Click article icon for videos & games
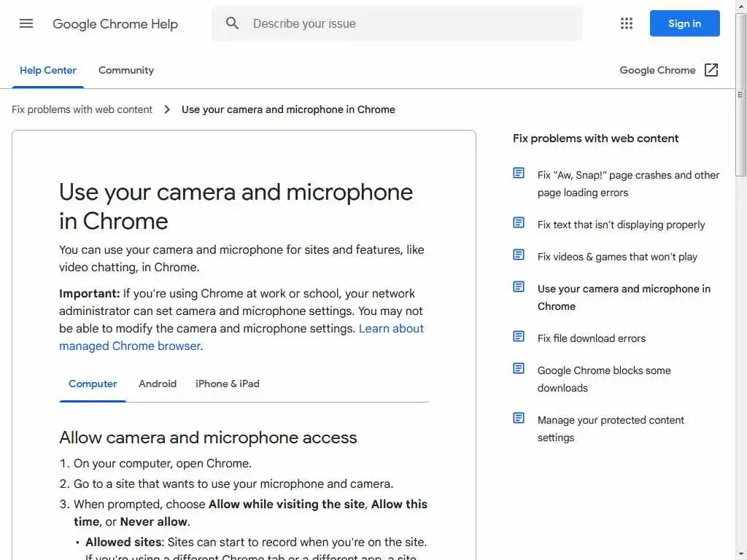 519,254
